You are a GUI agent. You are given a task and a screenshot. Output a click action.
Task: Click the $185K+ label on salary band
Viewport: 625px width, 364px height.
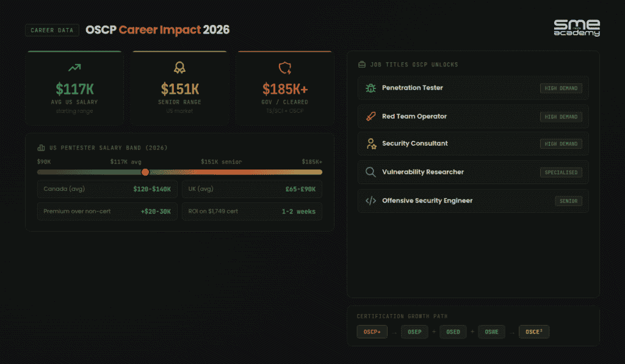[x=312, y=162]
